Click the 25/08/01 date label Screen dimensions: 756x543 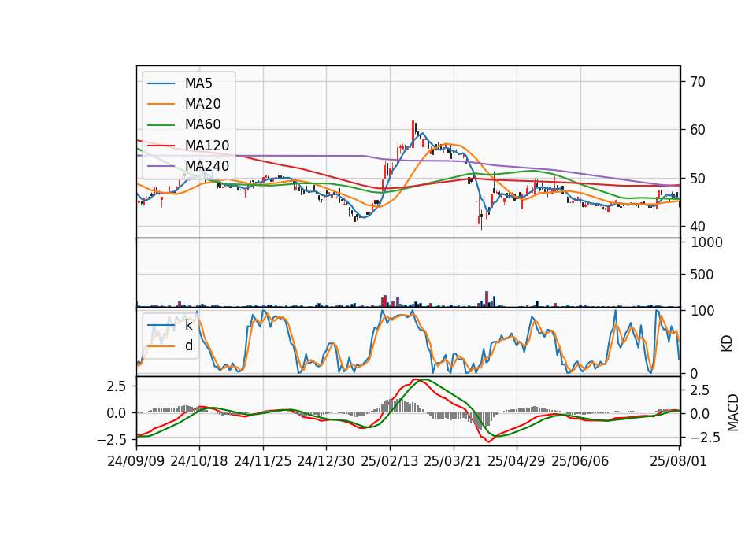pos(678,461)
